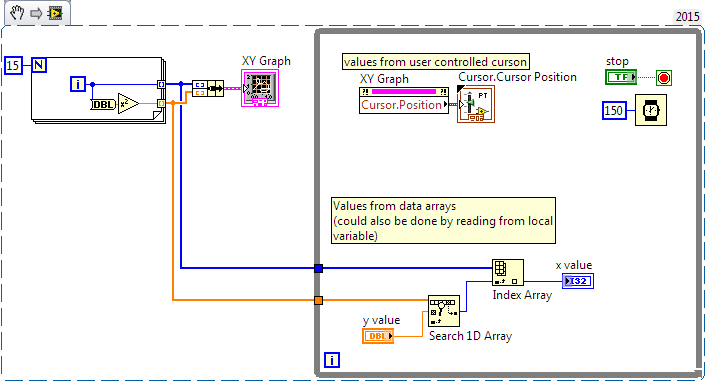This screenshot has height=382, width=706.
Task: Click the orange input tunnel on While Loop
Action: [x=318, y=300]
